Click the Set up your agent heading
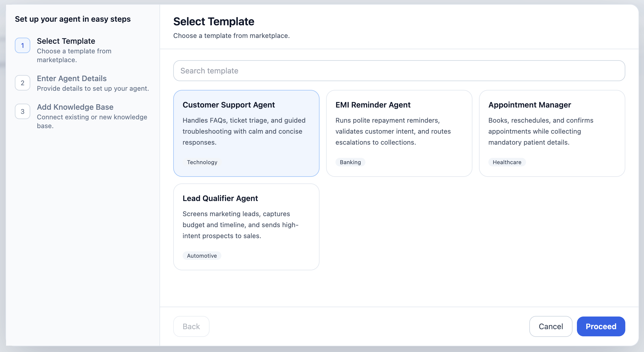The image size is (644, 352). pos(73,19)
